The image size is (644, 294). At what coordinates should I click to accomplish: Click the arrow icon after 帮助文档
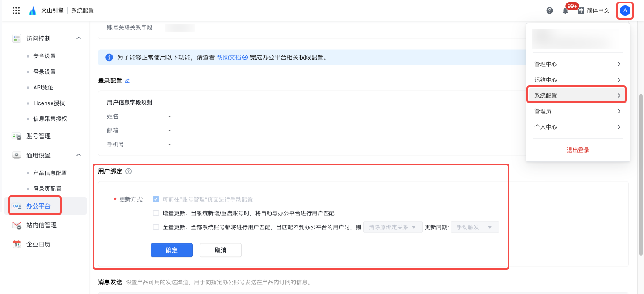tap(245, 57)
